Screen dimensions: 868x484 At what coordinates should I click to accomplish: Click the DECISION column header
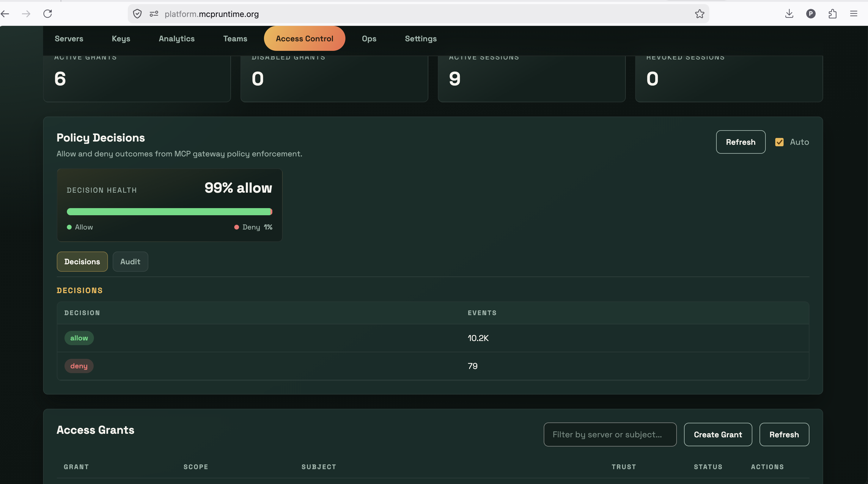click(x=82, y=313)
